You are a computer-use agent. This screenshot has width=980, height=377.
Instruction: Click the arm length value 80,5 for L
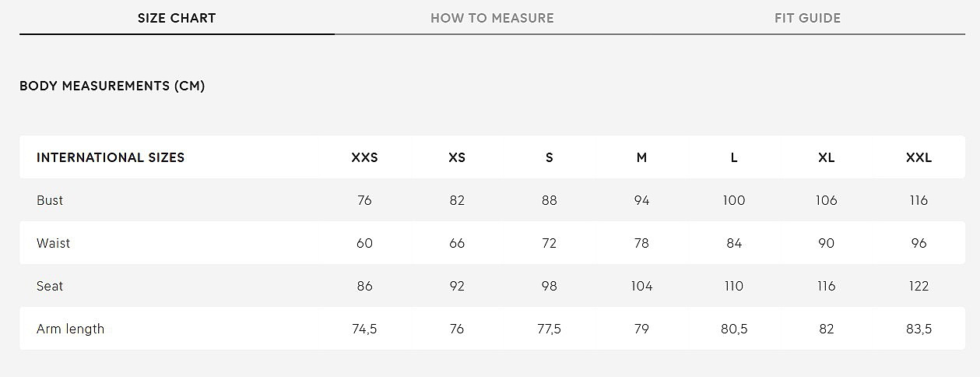coord(734,329)
